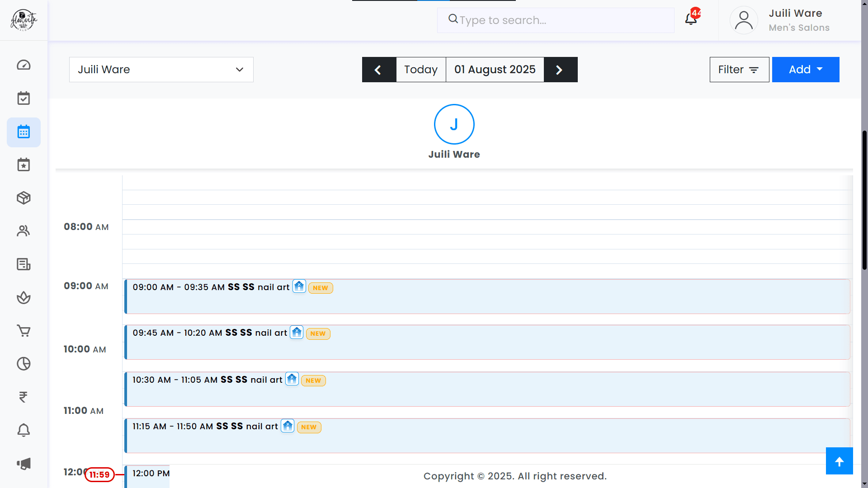Open the starred calendar sidebar icon
Viewport: 868px width, 488px height.
pyautogui.click(x=24, y=165)
